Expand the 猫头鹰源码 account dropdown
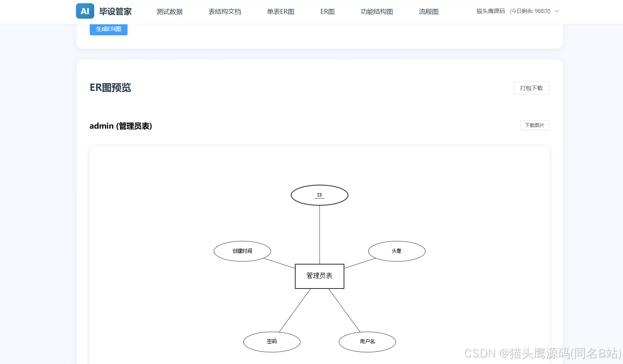Screen dimensions: 623x364 (557, 11)
